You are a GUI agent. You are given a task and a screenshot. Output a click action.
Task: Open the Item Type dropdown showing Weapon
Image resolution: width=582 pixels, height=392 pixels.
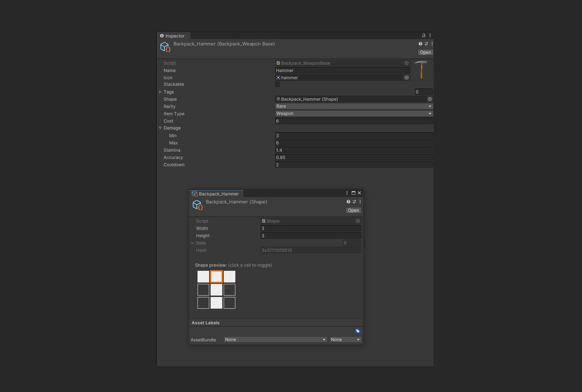pyautogui.click(x=354, y=113)
